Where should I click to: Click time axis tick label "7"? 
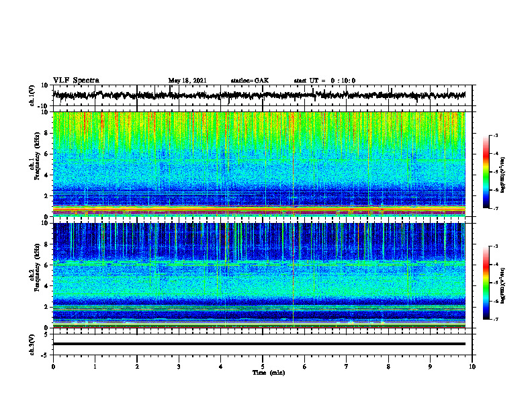point(347,367)
